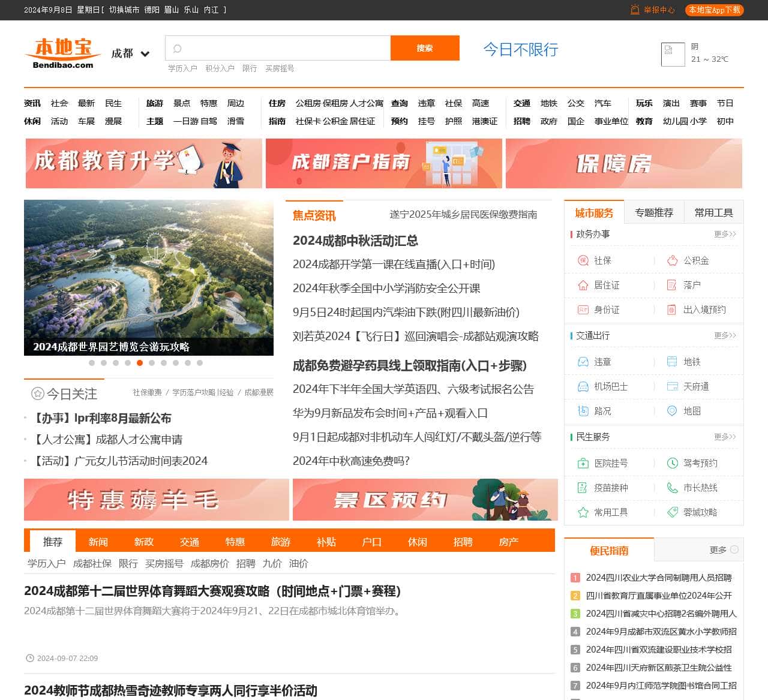The image size is (768, 700).
Task: Open the 医院挂号 icon
Action: [x=583, y=463]
